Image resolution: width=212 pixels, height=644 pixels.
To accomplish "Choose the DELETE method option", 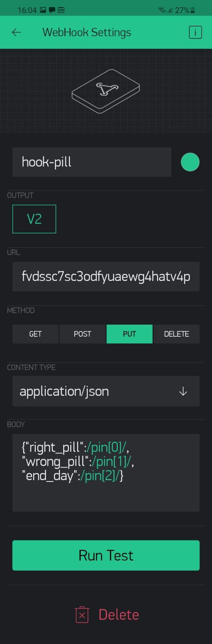I will (177, 334).
